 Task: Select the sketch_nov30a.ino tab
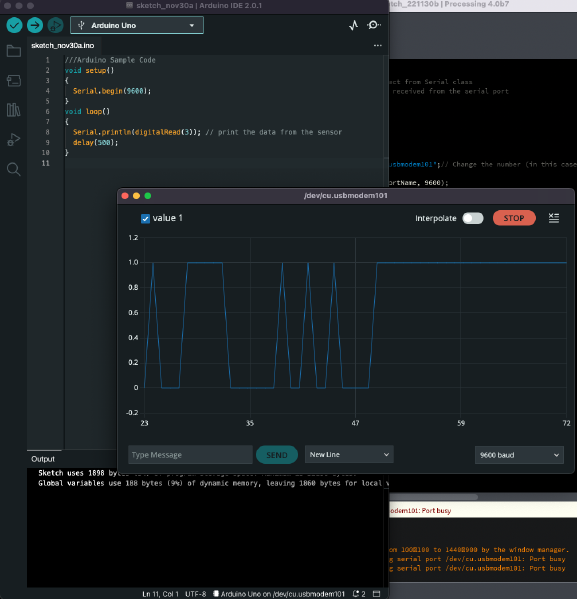pyautogui.click(x=63, y=45)
